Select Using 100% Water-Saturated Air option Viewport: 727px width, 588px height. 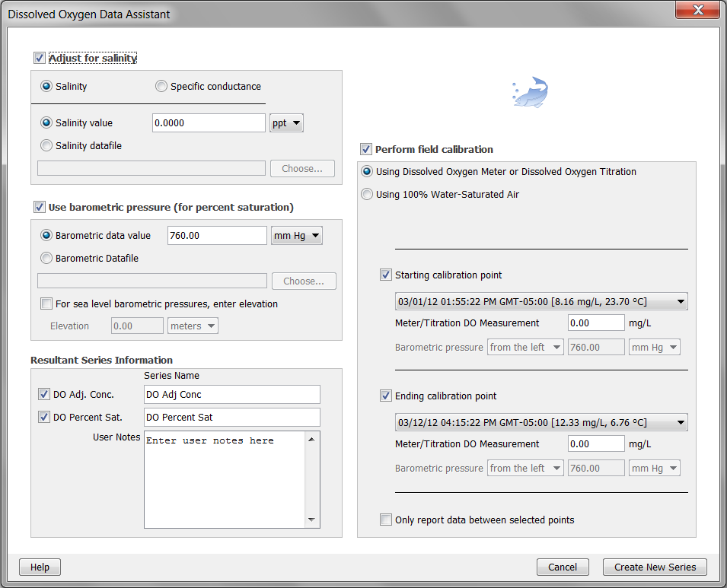point(368,195)
